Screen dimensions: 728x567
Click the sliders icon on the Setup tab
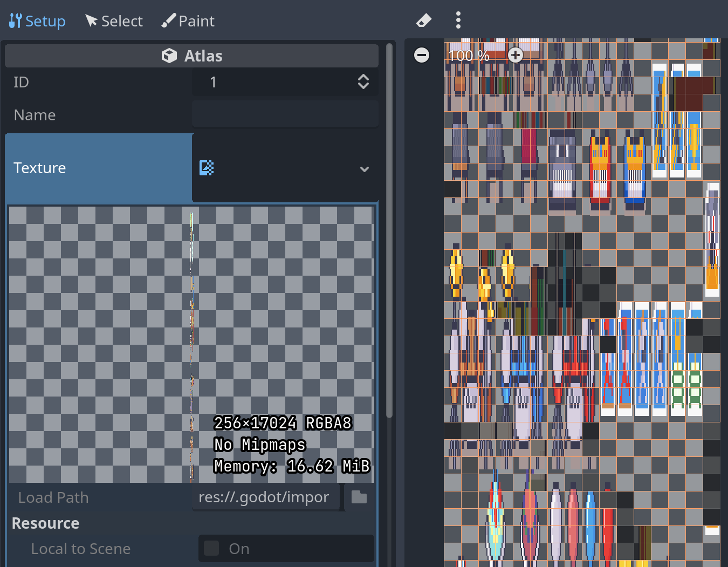14,20
